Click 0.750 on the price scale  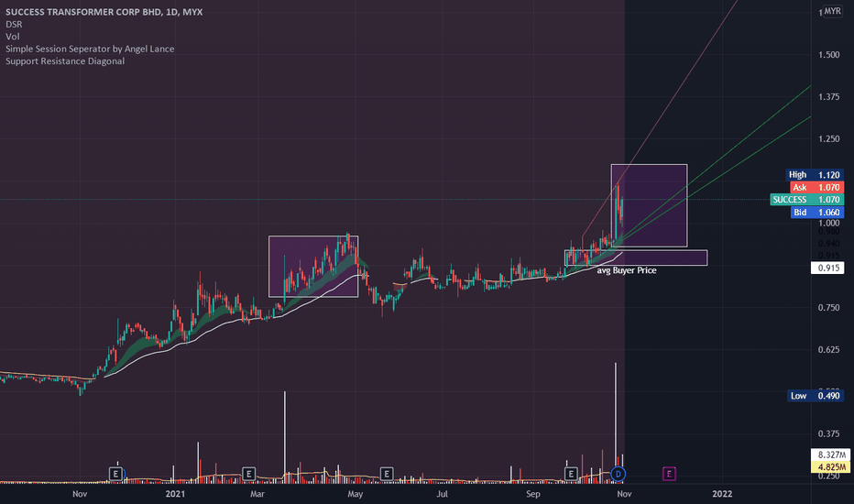click(x=829, y=308)
